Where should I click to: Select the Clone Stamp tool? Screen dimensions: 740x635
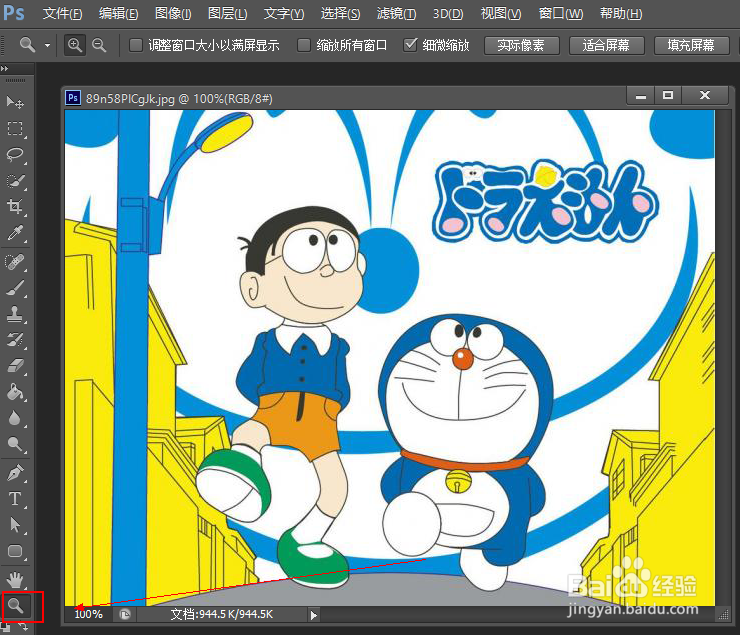[x=15, y=313]
